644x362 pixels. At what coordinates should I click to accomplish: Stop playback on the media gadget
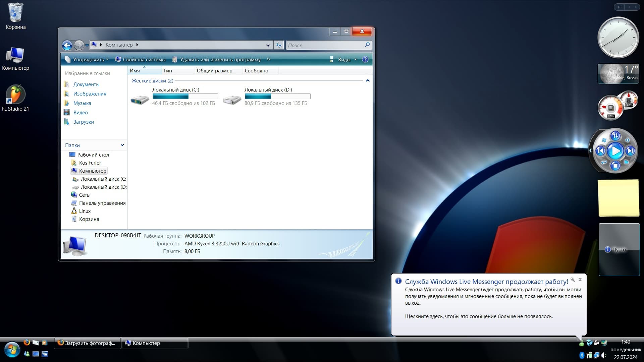(615, 166)
